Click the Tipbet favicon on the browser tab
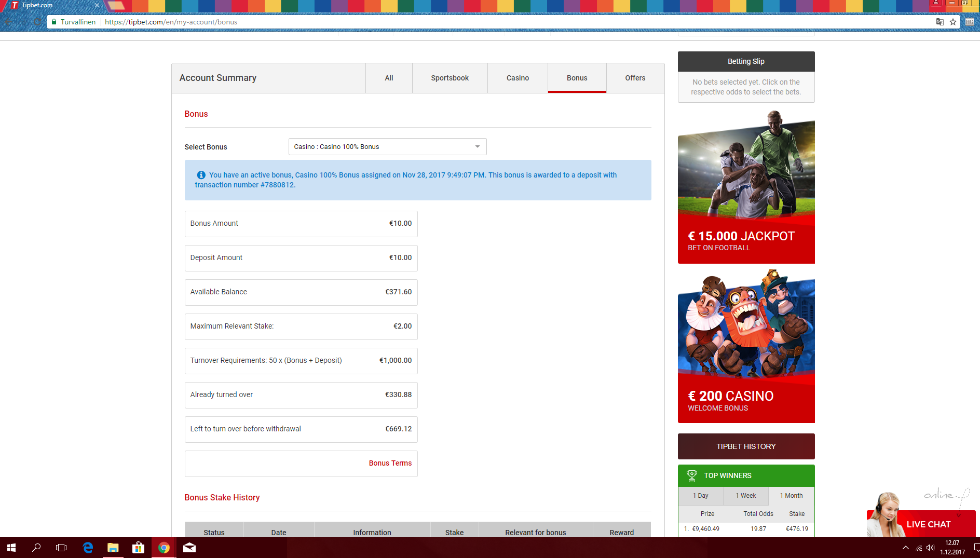This screenshot has width=980, height=558. [15, 5]
